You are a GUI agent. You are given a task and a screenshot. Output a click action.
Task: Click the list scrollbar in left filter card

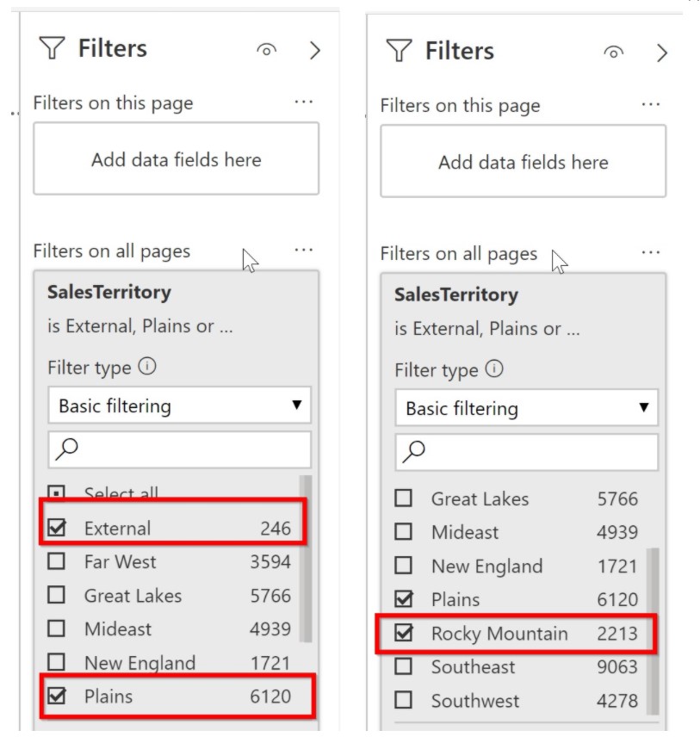pos(306,559)
